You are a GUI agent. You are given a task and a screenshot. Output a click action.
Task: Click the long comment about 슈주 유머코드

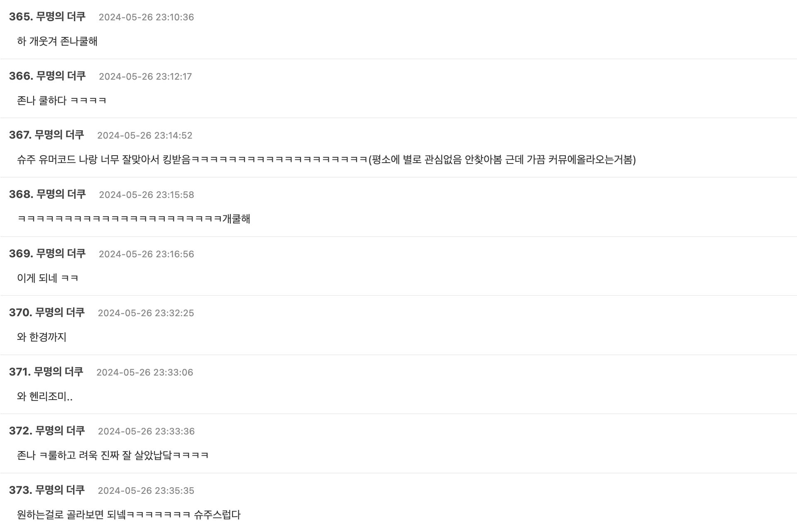click(x=326, y=159)
